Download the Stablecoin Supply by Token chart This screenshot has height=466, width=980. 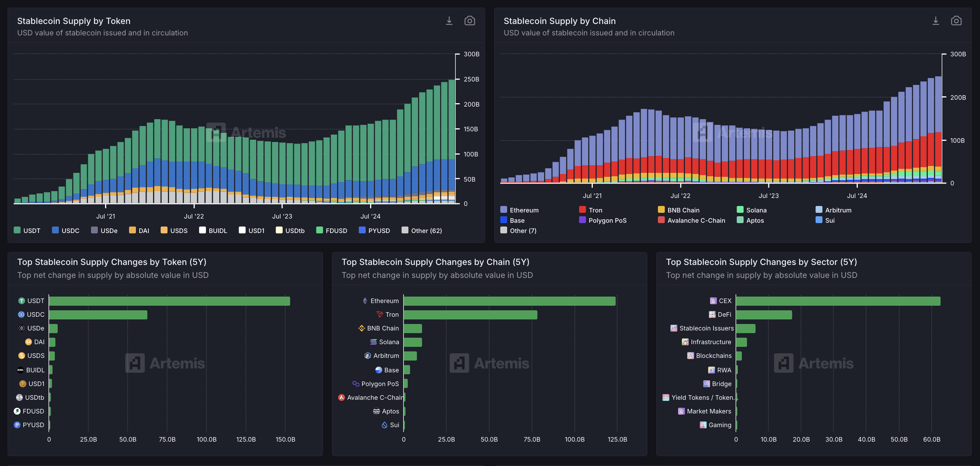449,21
